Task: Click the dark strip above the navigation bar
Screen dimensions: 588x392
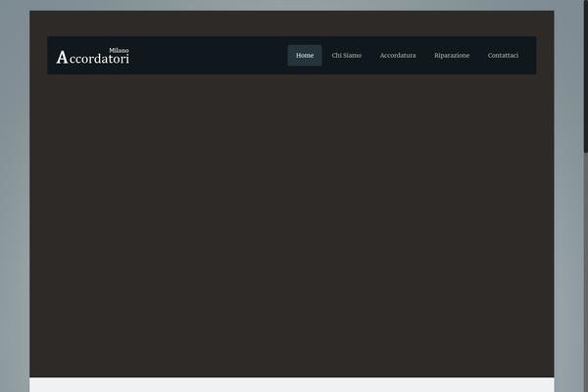Action: click(x=292, y=24)
